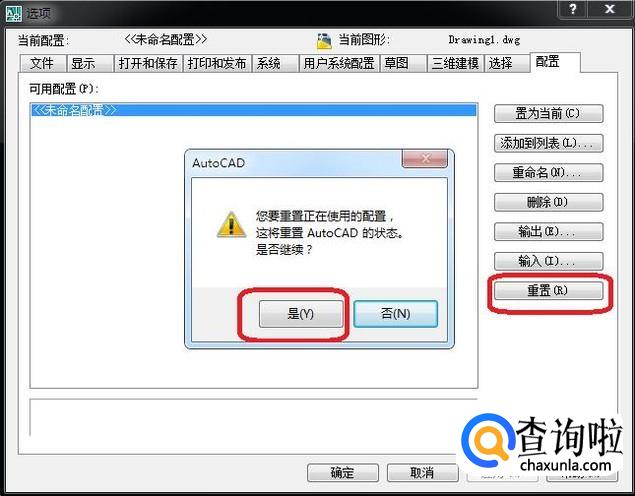The image size is (635, 496).
Task: Click the yellow warning icon in dialog
Action: coord(231,225)
